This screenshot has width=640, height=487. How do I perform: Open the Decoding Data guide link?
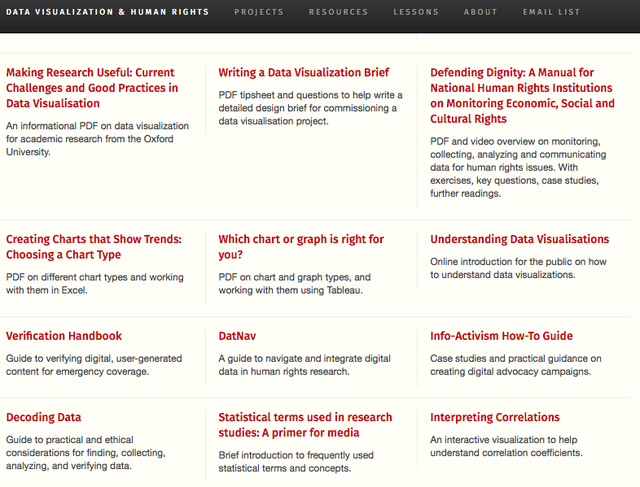click(x=43, y=417)
